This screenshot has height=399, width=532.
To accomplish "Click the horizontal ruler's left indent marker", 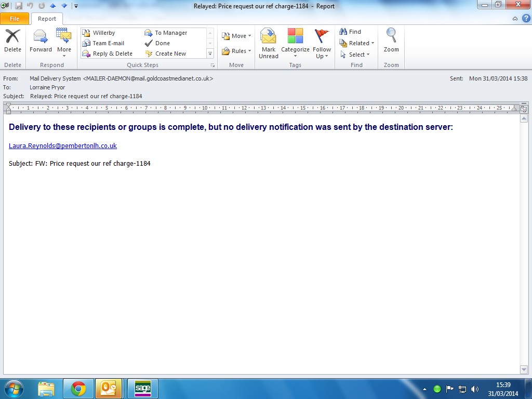I will point(8,109).
